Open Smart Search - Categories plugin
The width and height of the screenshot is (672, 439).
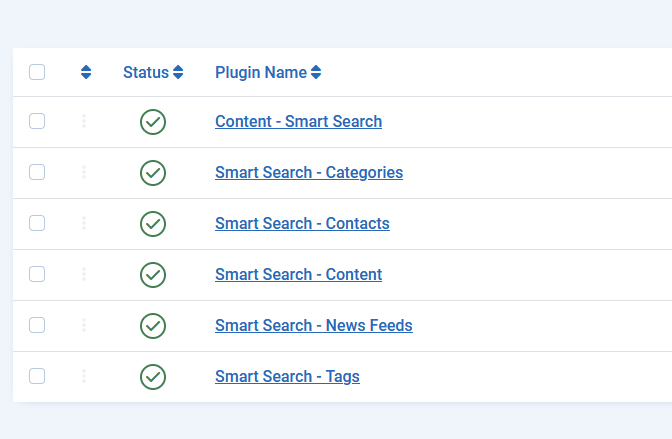[308, 173]
